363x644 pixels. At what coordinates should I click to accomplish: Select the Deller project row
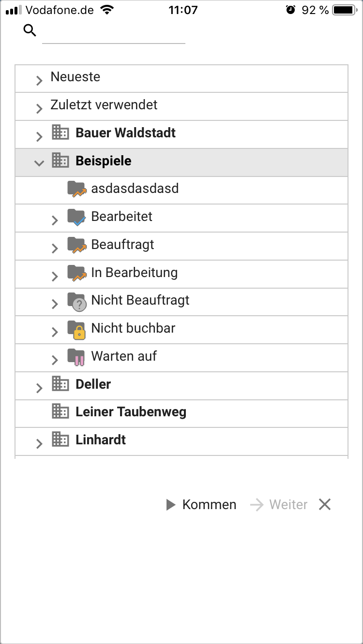coord(181,385)
